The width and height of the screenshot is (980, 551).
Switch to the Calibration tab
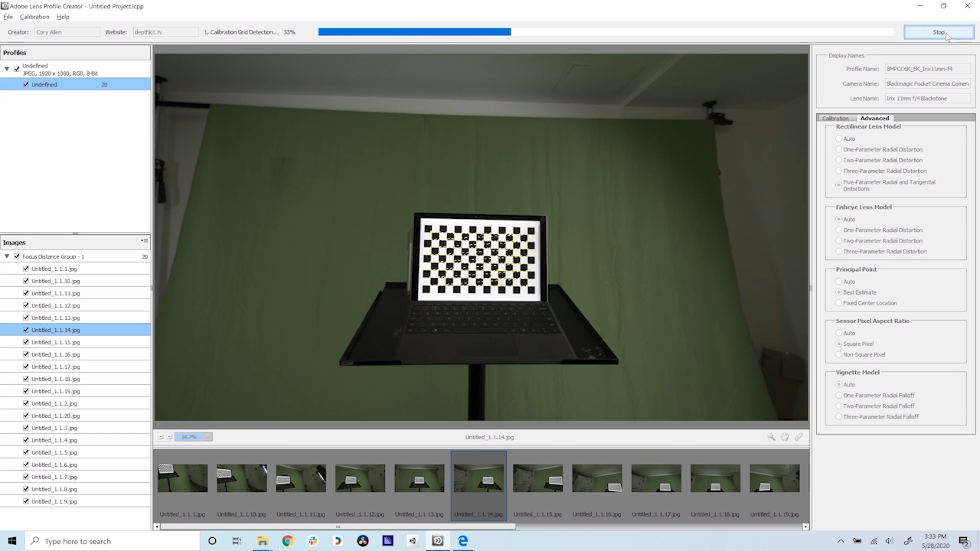point(835,118)
